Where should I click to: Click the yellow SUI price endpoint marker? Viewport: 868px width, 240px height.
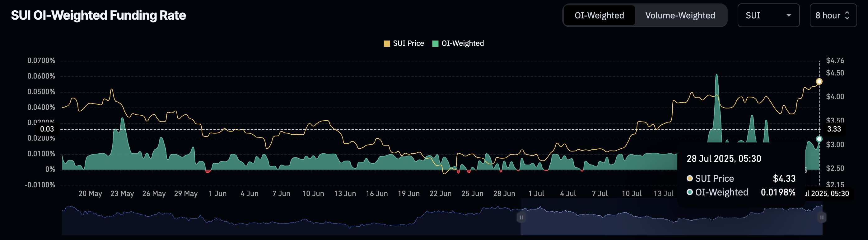click(819, 81)
